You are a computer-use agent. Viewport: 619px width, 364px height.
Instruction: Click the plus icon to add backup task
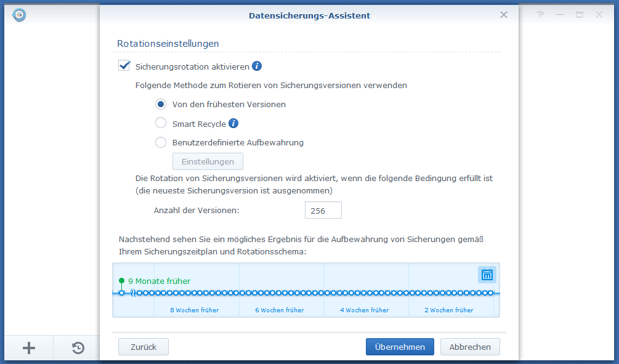tap(29, 348)
